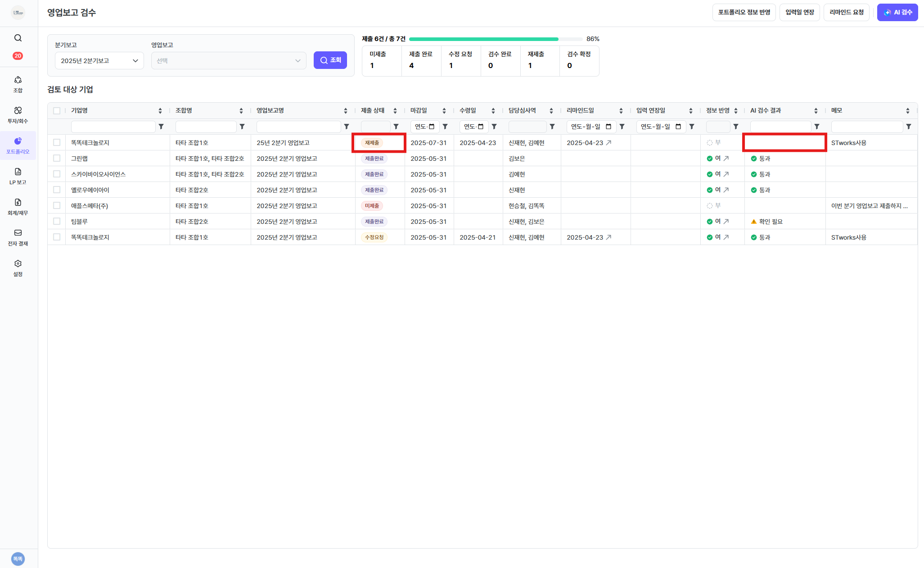Click the 영업보고명 filter funnel icon
The height and width of the screenshot is (568, 924).
click(347, 127)
